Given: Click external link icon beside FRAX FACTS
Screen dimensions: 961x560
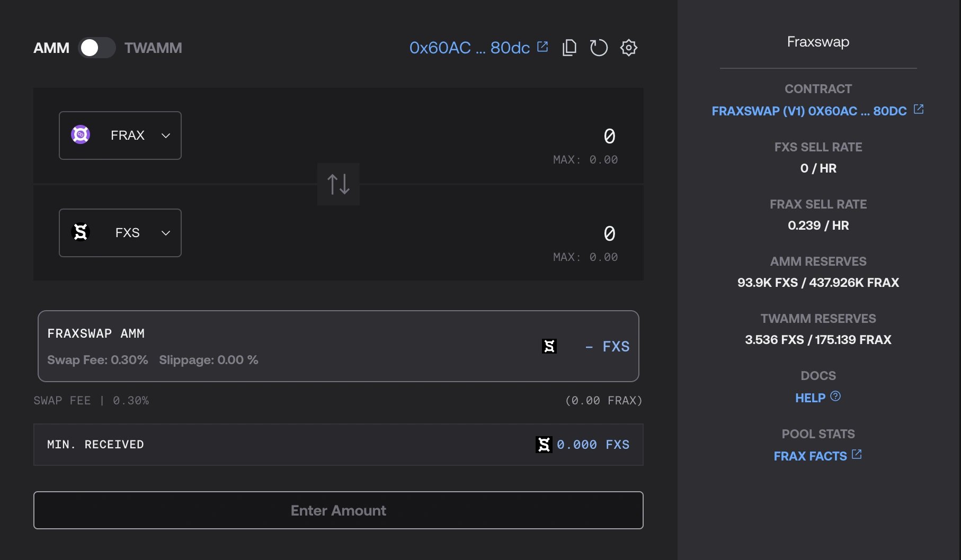Looking at the screenshot, I should [857, 454].
